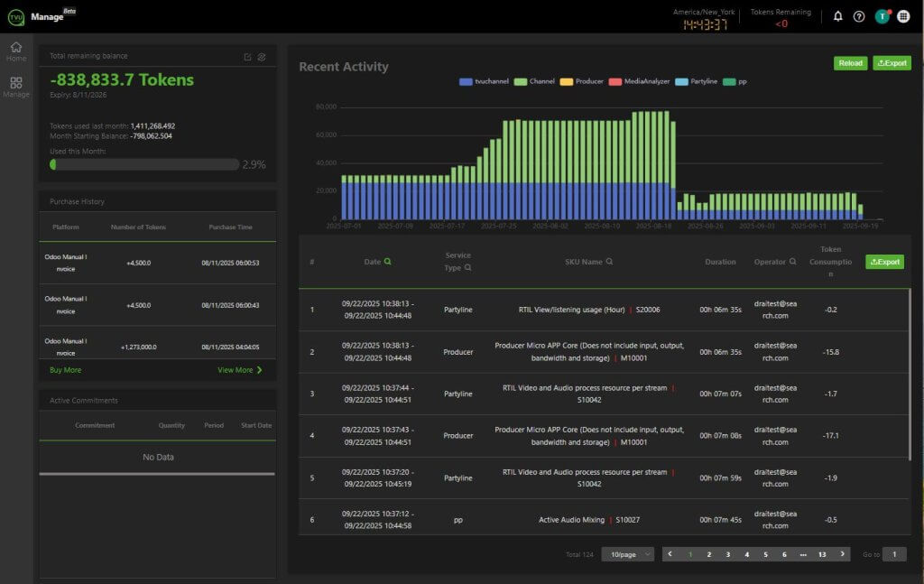Open the notifications bell
The width and height of the screenshot is (924, 584).
coord(837,16)
